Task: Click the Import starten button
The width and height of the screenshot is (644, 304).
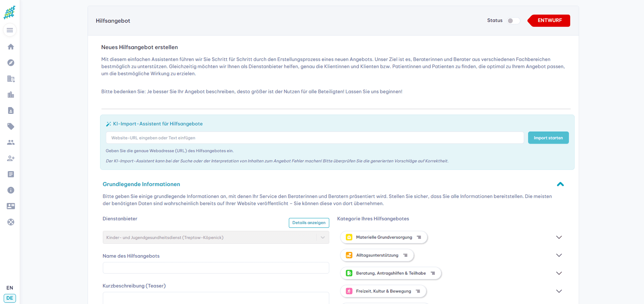Action: [x=548, y=138]
